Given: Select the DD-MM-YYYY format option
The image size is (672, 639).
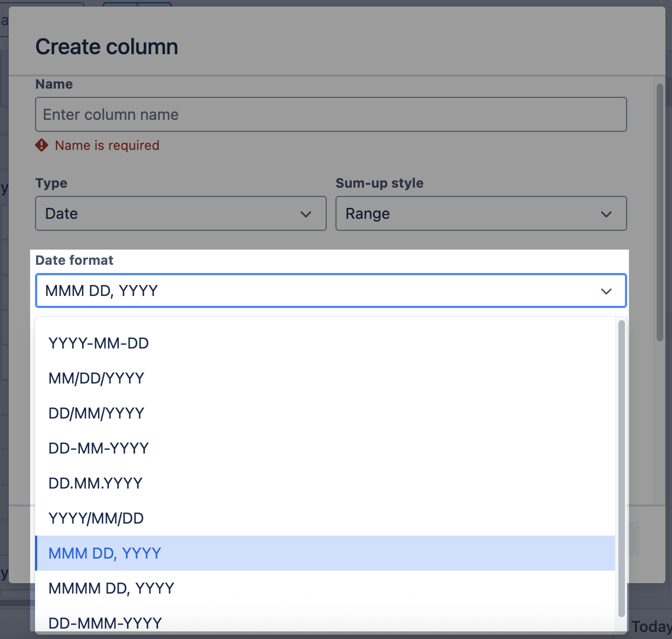Looking at the screenshot, I should pos(99,448).
